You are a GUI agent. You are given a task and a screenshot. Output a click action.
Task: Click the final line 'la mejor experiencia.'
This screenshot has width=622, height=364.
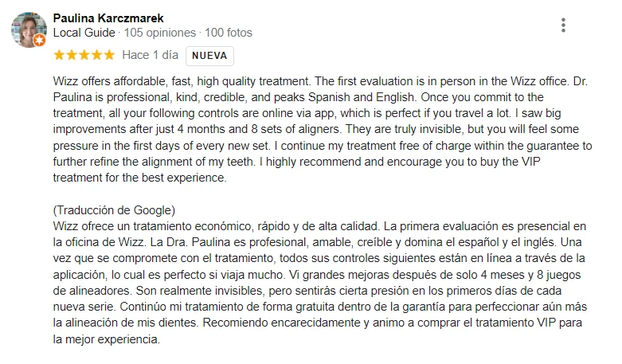pos(106,339)
